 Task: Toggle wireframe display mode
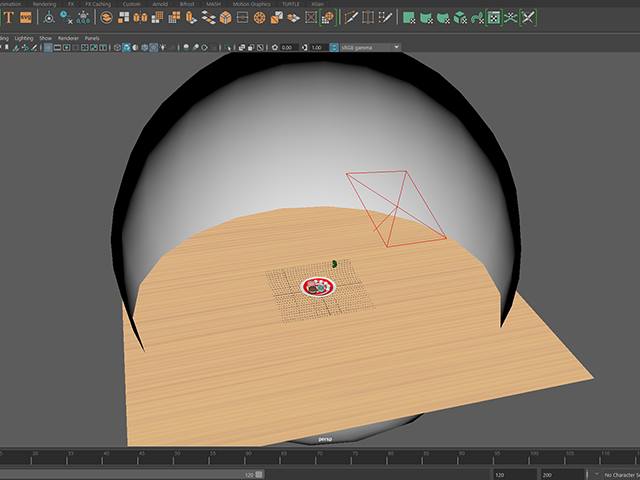pyautogui.click(x=118, y=48)
